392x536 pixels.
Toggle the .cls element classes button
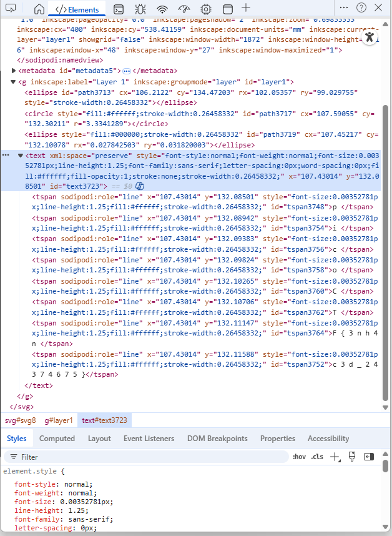317,457
